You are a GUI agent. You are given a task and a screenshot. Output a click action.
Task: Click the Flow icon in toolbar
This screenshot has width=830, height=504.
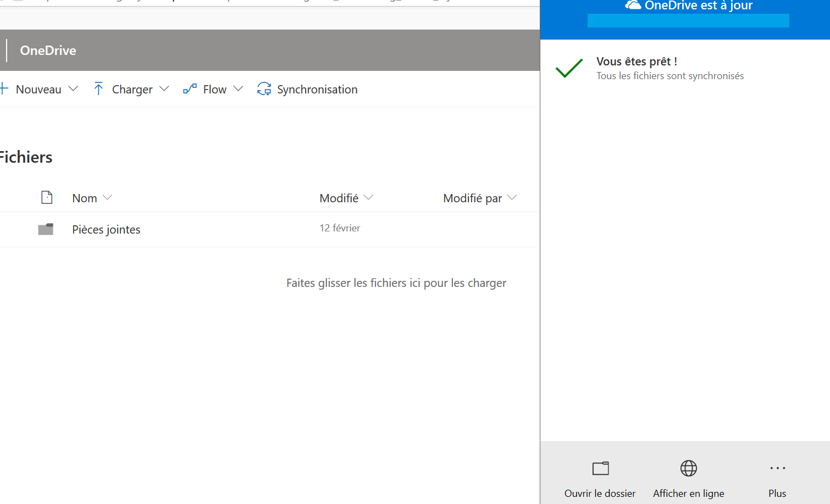coord(190,88)
